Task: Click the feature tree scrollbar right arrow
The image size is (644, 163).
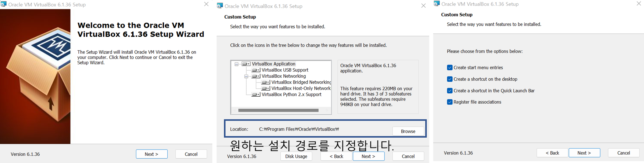Action: pyautogui.click(x=327, y=110)
